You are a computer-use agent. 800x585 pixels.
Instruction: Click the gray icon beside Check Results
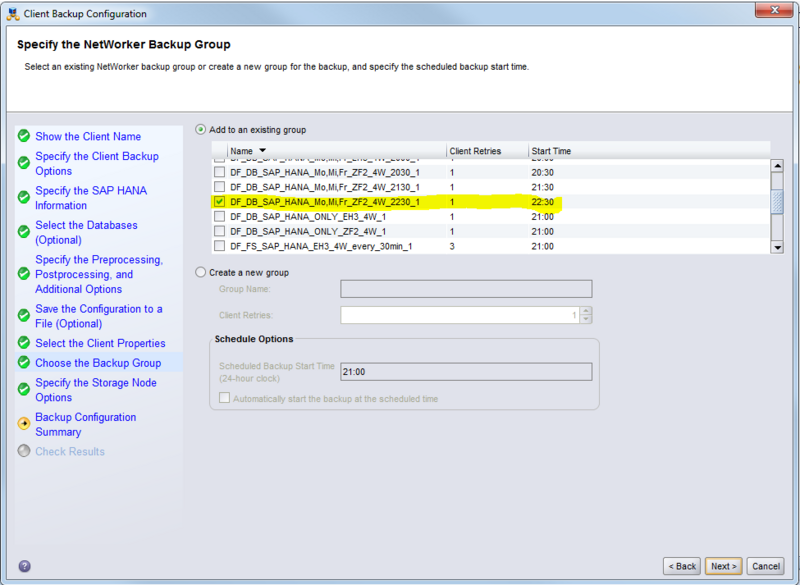(x=24, y=451)
